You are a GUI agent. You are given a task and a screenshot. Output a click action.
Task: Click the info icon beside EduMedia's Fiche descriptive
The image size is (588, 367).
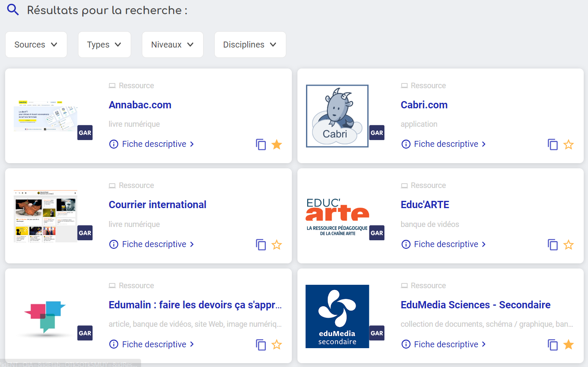pyautogui.click(x=405, y=344)
